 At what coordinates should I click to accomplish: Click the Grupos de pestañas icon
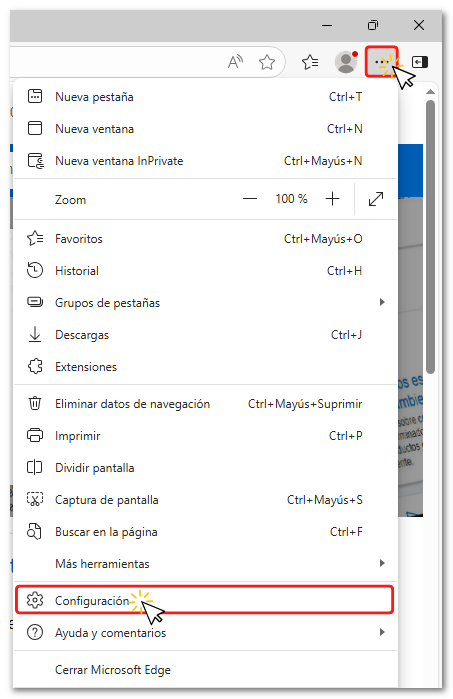point(35,302)
